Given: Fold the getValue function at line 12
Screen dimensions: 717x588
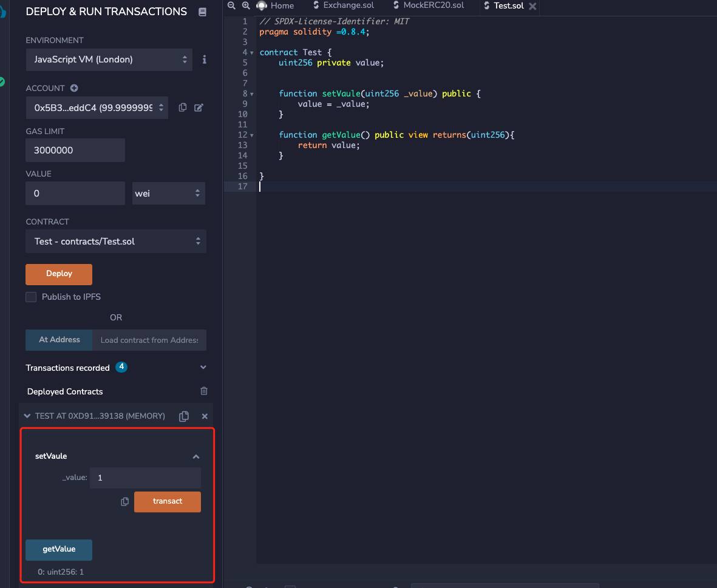Looking at the screenshot, I should [251, 135].
